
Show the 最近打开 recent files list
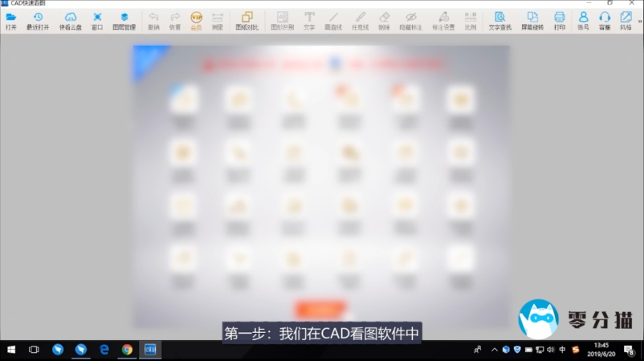(x=38, y=21)
